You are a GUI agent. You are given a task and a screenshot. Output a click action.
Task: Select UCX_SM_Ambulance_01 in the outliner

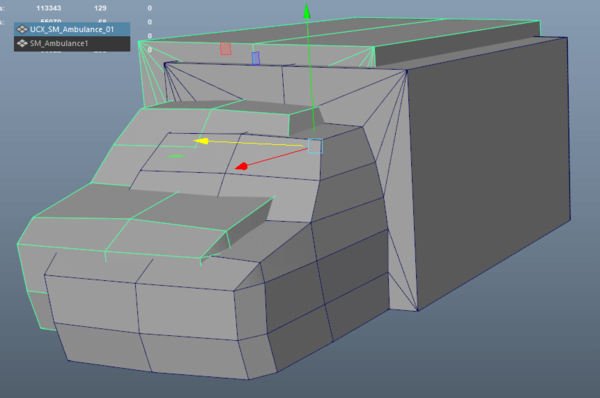(72, 29)
